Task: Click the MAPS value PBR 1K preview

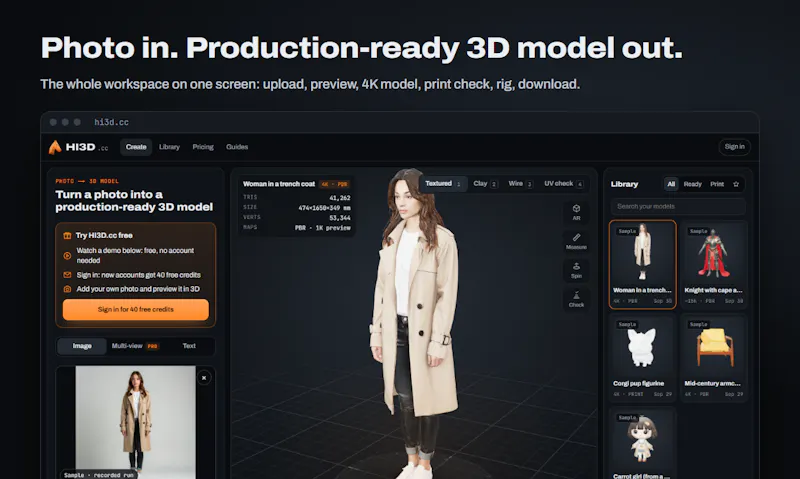Action: [322, 228]
